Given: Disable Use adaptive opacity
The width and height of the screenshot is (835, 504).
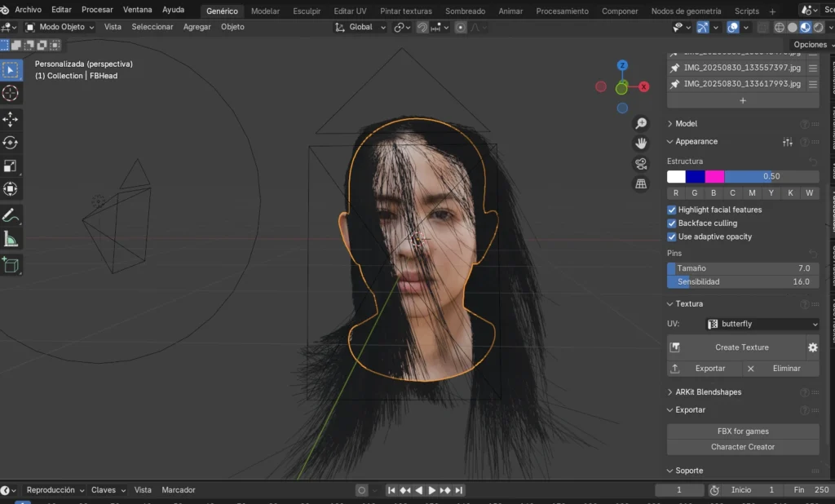Looking at the screenshot, I should [672, 237].
